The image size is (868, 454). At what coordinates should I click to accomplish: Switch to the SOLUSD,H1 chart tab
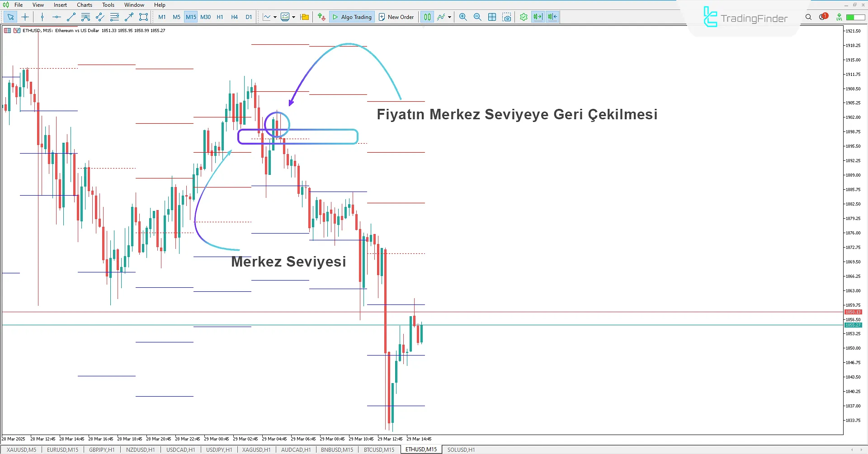461,449
